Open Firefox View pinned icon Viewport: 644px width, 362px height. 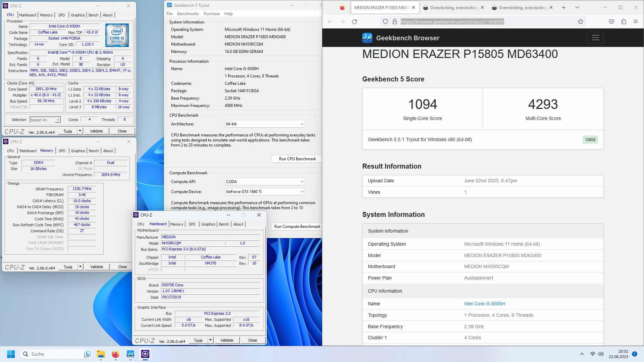point(342,7)
